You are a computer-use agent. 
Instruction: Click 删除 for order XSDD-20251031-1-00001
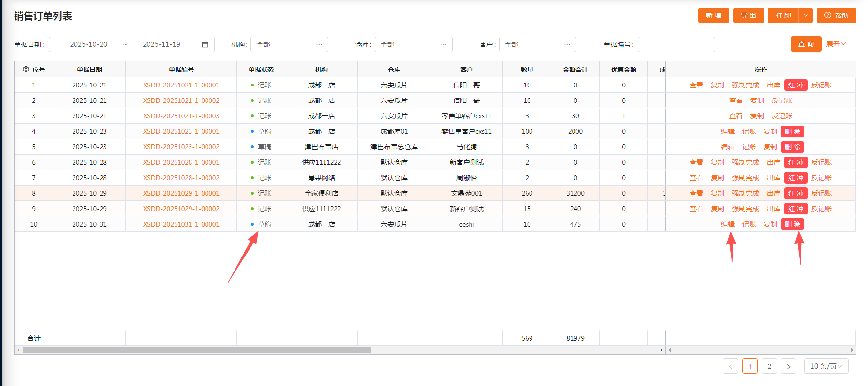793,224
